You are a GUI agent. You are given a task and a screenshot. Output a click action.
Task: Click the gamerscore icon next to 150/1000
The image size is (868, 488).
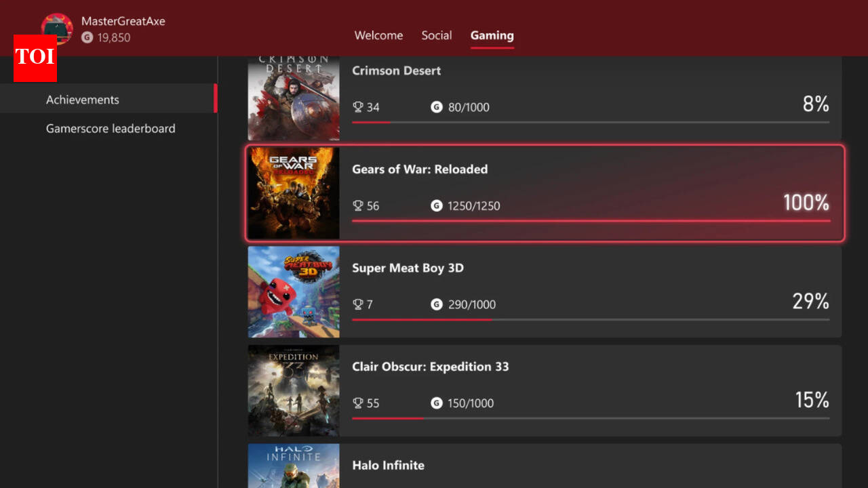[436, 403]
